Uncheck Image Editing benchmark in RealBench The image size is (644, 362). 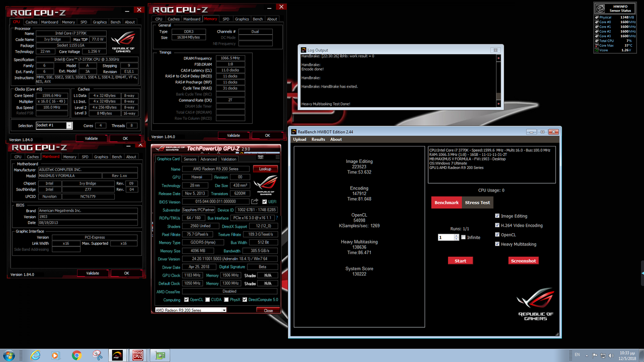click(497, 216)
